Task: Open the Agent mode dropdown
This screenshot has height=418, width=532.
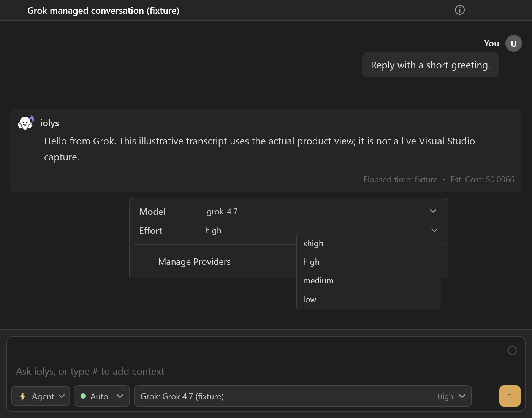Action: click(x=41, y=396)
